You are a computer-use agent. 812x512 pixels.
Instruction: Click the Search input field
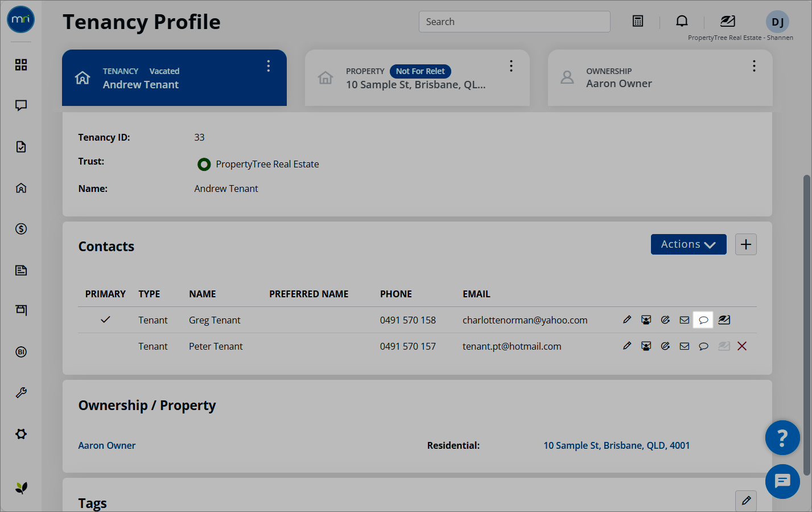[x=514, y=22]
